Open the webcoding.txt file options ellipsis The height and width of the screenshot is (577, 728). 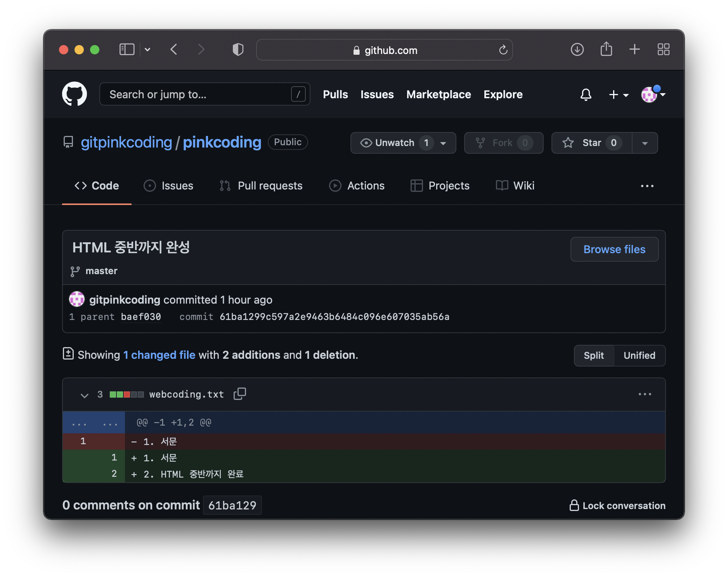pyautogui.click(x=645, y=394)
